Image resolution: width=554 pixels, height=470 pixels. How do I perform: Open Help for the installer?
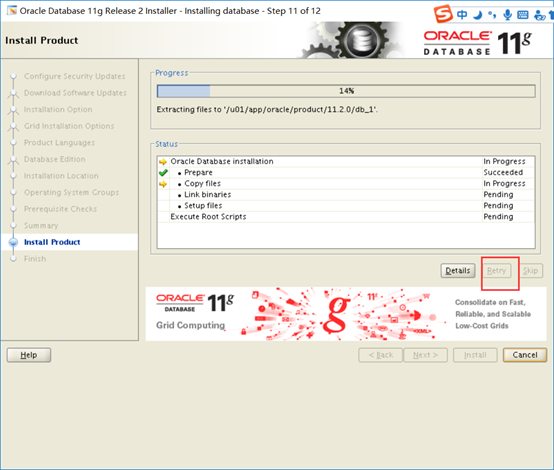point(29,355)
